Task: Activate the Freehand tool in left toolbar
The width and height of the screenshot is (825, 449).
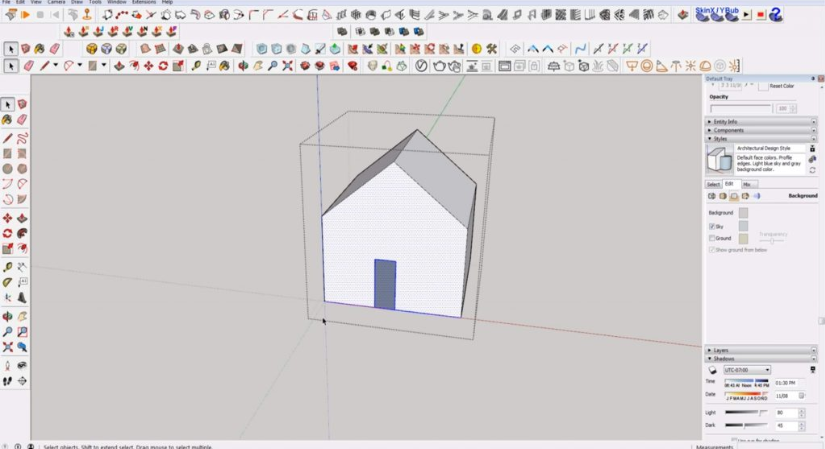Action: coord(22,138)
